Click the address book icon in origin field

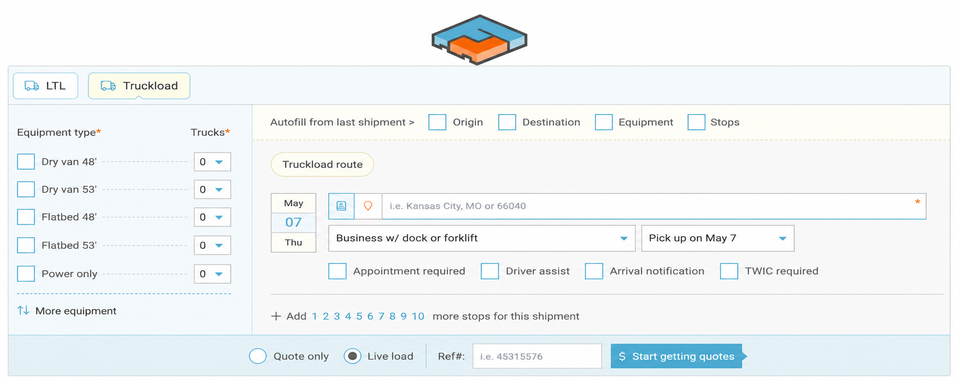coord(342,206)
